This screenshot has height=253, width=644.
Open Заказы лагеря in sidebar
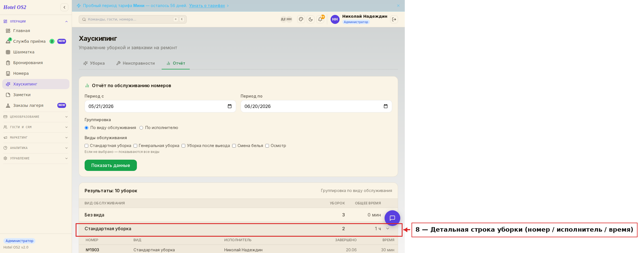pos(36,105)
